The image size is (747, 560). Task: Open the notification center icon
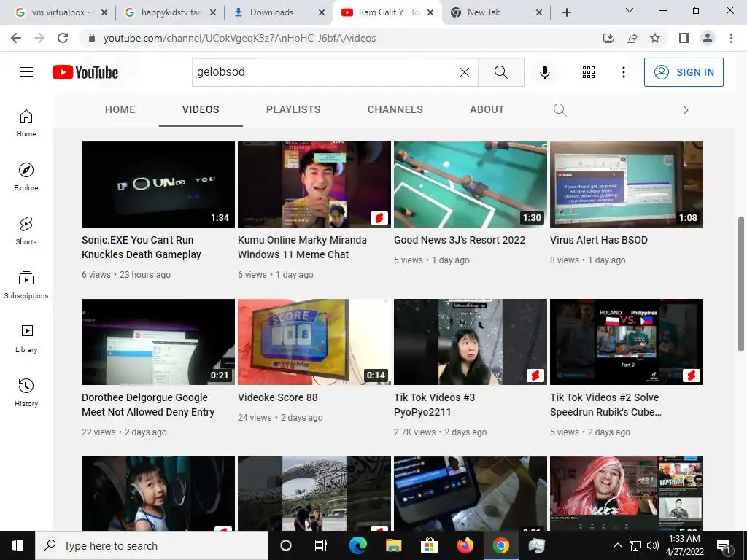click(724, 545)
